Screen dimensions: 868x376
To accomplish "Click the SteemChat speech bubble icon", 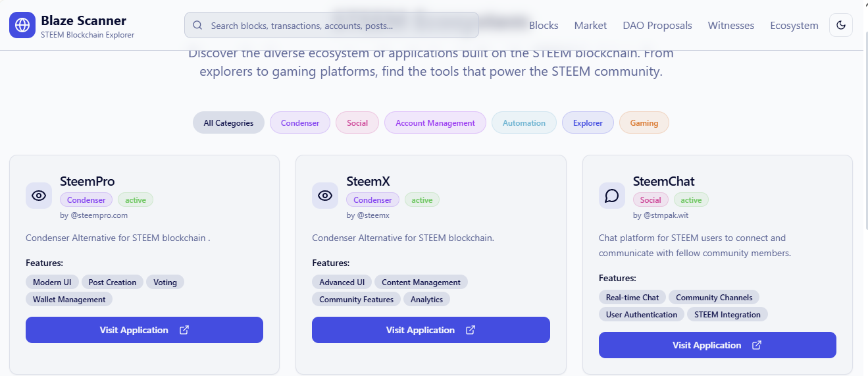I will coord(612,196).
